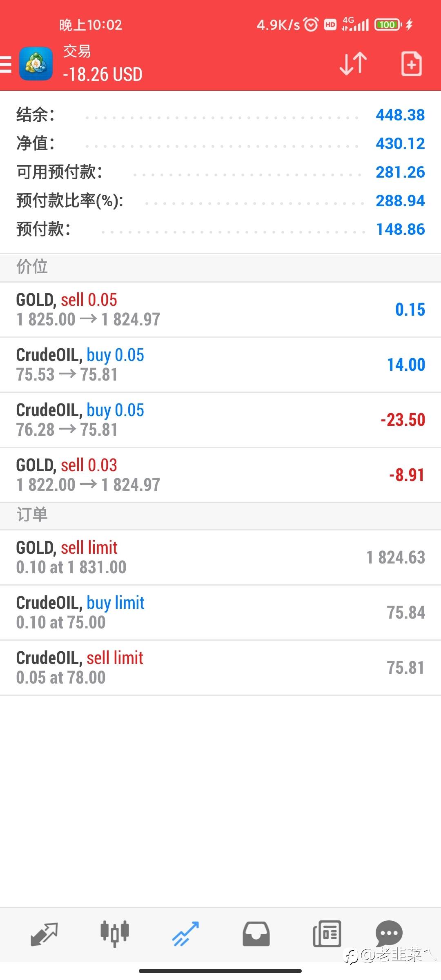Open the News tab icon
Viewport: 441px width, 980px height.
click(327, 934)
